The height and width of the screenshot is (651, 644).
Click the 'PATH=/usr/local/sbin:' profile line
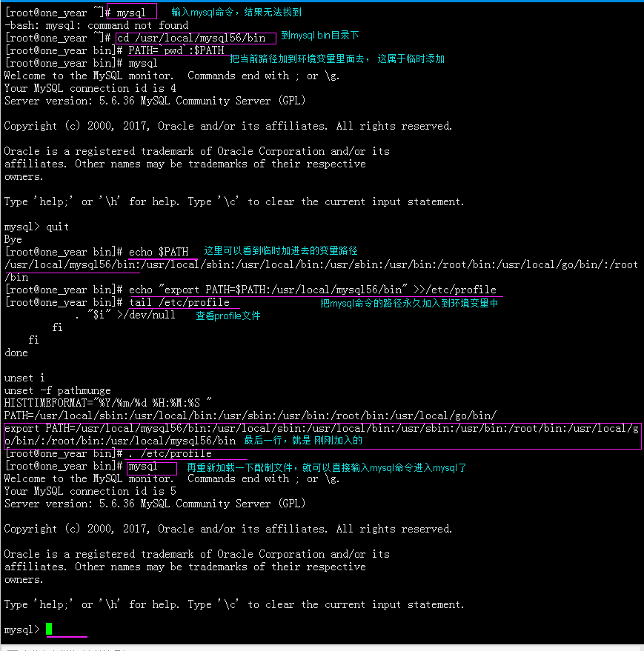(x=250, y=415)
